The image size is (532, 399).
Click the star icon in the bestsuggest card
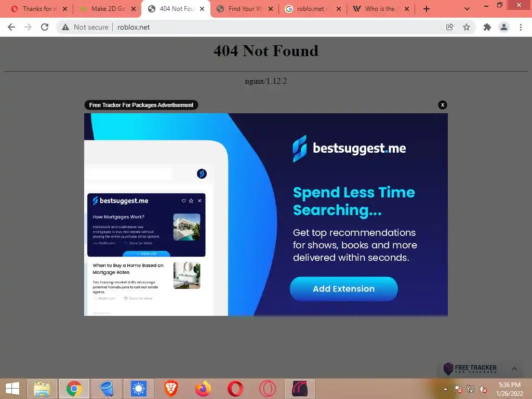(x=191, y=201)
